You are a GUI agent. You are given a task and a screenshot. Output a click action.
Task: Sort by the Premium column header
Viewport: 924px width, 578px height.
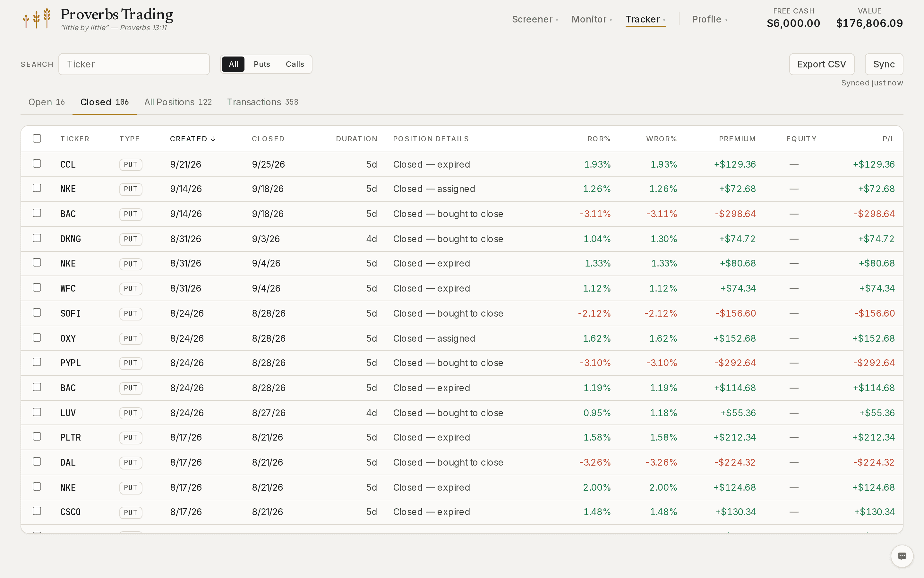[737, 139]
